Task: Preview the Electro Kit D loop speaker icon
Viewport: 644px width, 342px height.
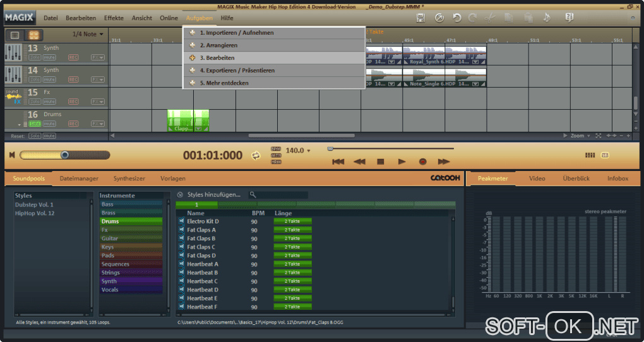Action: tap(181, 221)
